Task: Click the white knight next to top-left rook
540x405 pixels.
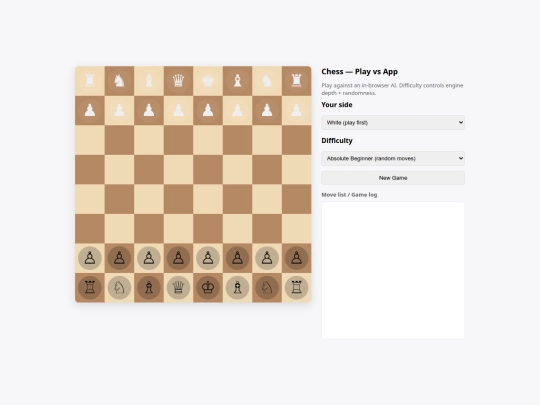Action: click(x=119, y=81)
